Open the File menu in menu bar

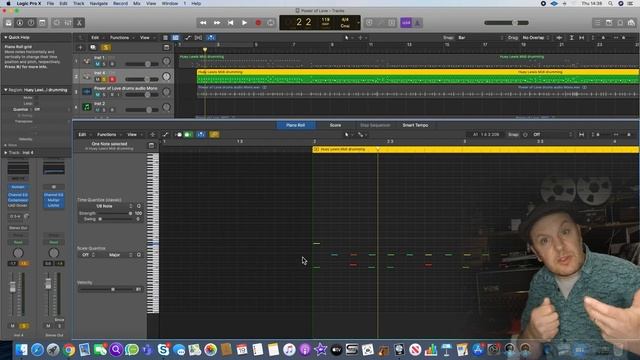(50, 3)
